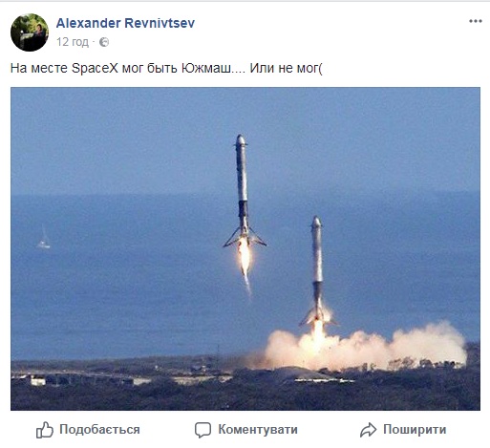Click the globe public privacy icon

[104, 42]
